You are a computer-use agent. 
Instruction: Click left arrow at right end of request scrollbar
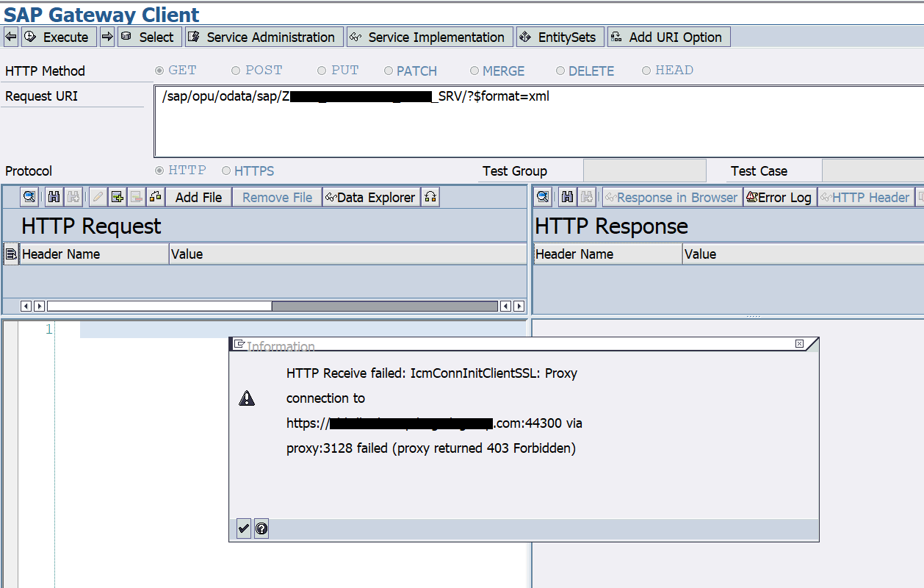point(506,306)
